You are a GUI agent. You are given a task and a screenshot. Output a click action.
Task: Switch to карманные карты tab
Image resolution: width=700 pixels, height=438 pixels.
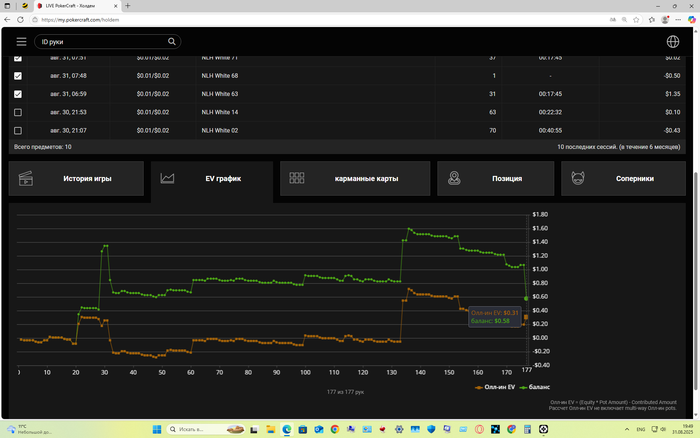[355, 179]
